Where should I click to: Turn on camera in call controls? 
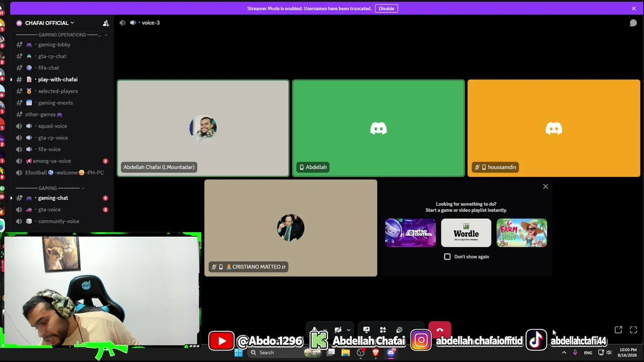(338, 330)
